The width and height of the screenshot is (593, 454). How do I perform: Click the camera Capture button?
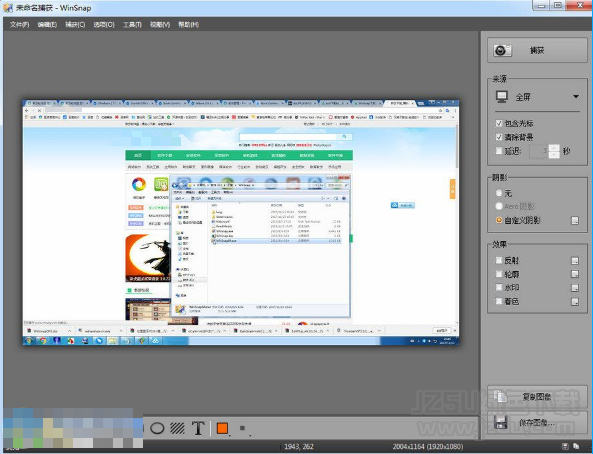pyautogui.click(x=537, y=50)
